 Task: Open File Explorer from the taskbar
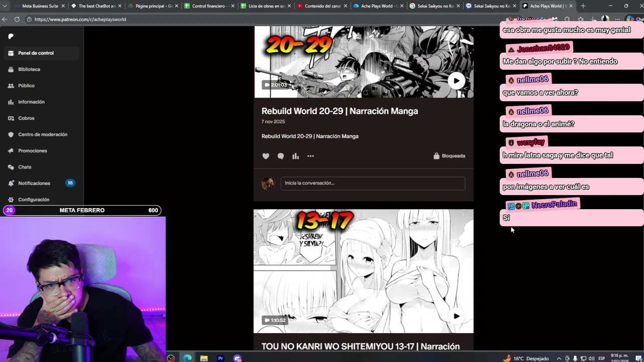[x=204, y=358]
